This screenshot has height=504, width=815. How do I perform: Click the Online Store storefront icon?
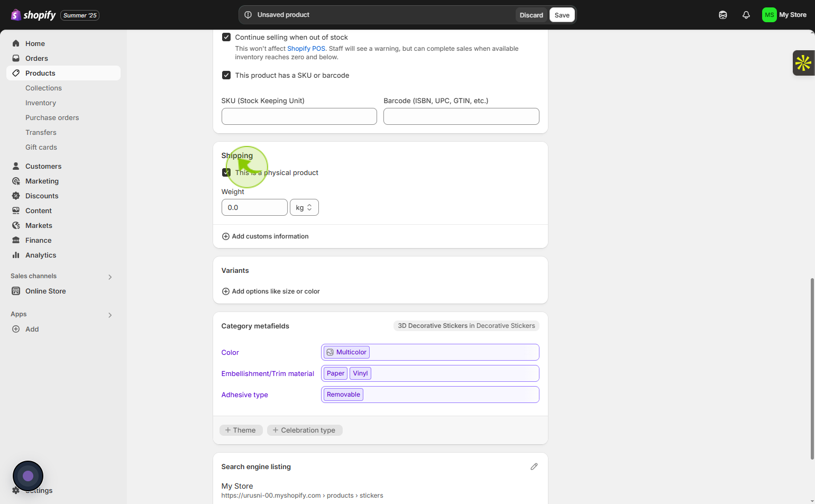pyautogui.click(x=16, y=291)
